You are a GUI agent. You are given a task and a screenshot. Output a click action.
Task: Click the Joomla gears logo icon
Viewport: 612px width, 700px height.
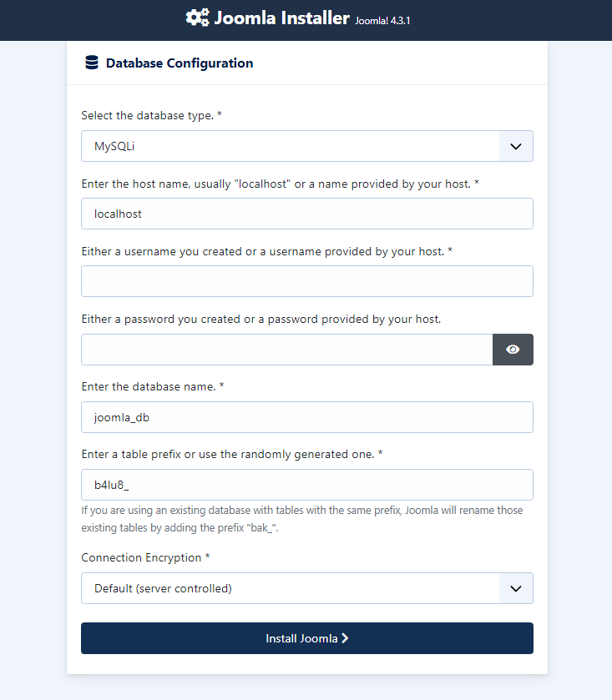tap(197, 18)
